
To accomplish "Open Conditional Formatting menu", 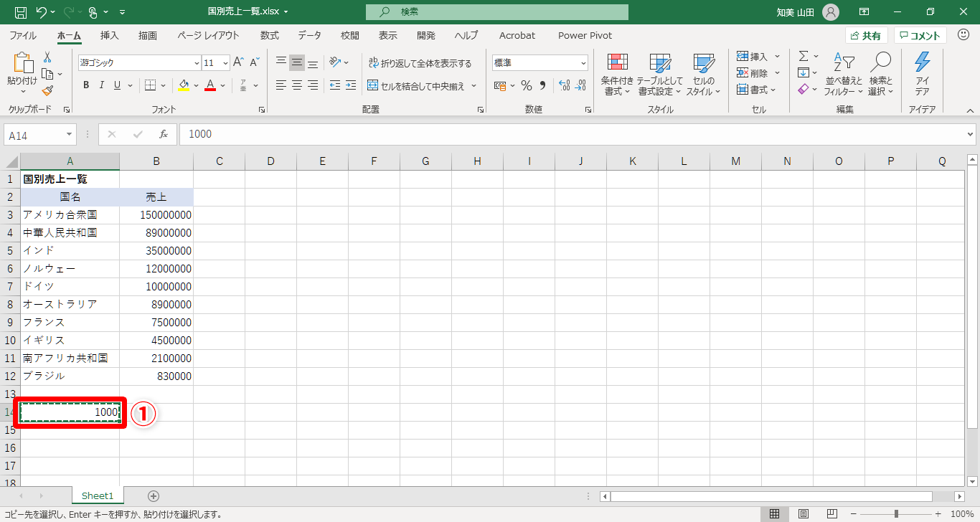I will point(617,75).
